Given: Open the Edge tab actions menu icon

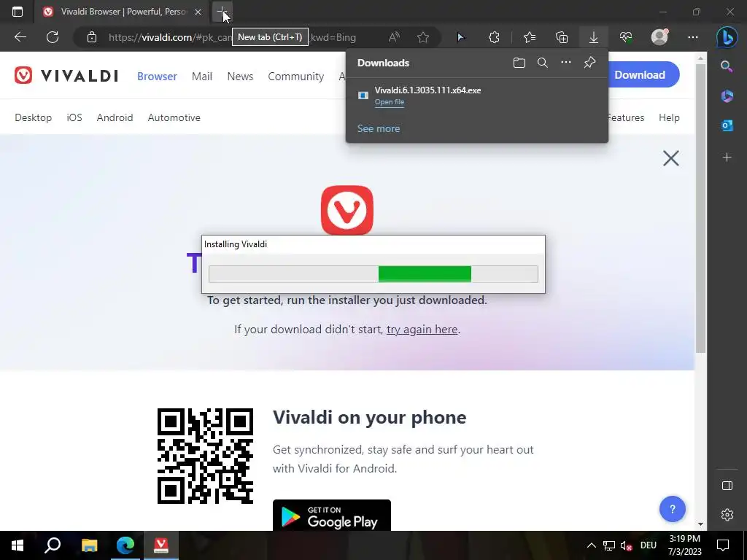Looking at the screenshot, I should click(18, 12).
